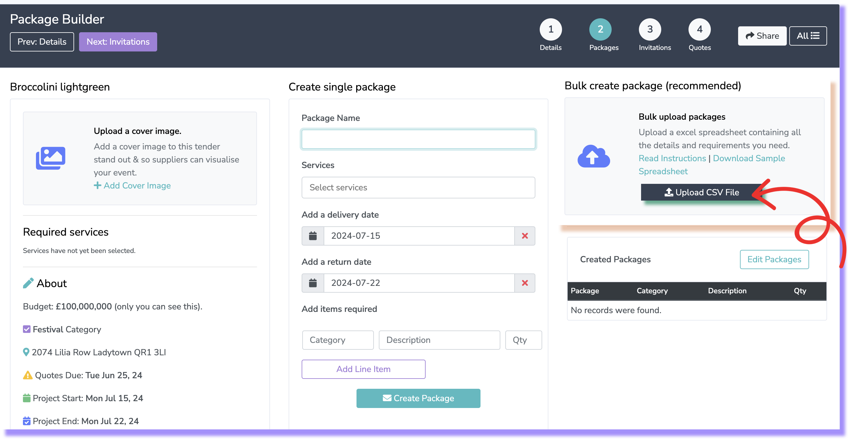Click 'No records were found.' text
Screen dimensions: 868x439
click(x=616, y=310)
